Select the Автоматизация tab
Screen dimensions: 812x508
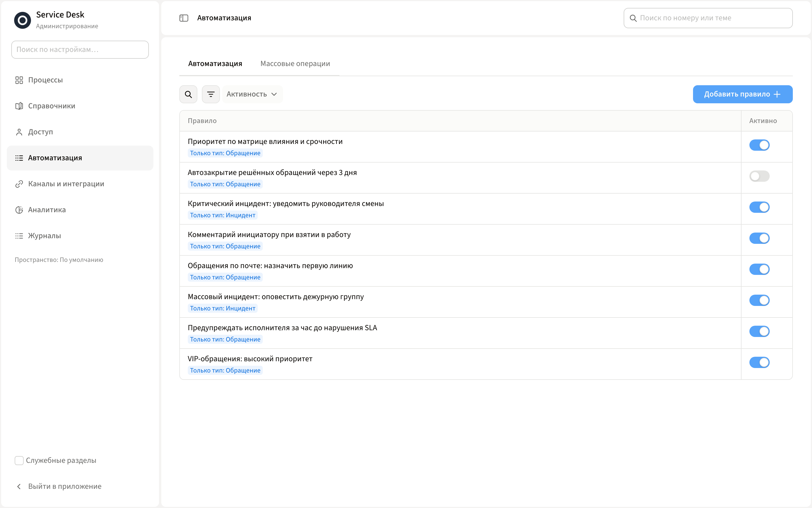click(x=215, y=63)
